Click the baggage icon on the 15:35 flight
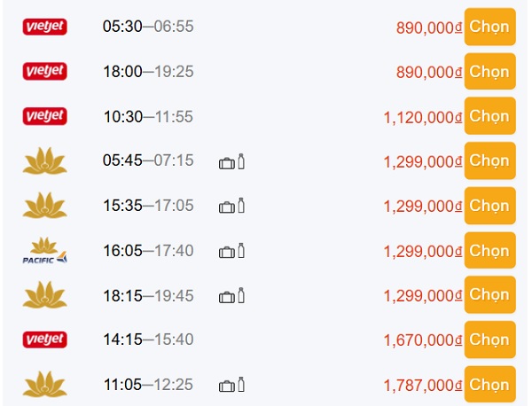The width and height of the screenshot is (532, 406). [x=231, y=207]
